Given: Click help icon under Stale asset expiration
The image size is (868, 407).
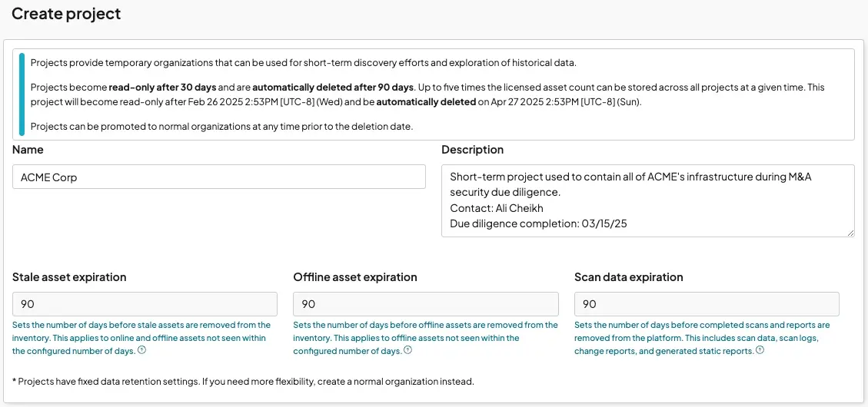Looking at the screenshot, I should coord(141,351).
